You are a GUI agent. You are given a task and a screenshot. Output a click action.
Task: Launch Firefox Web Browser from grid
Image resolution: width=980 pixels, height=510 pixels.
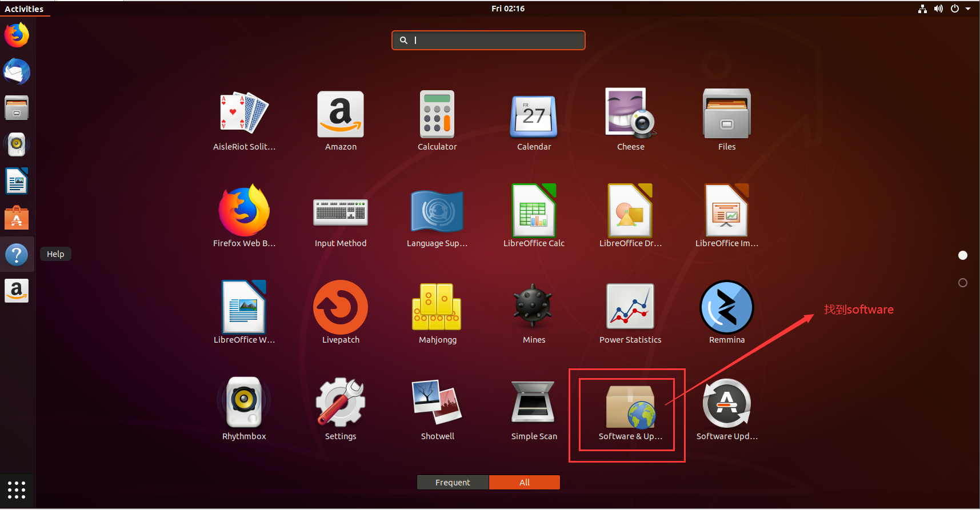pyautogui.click(x=244, y=216)
